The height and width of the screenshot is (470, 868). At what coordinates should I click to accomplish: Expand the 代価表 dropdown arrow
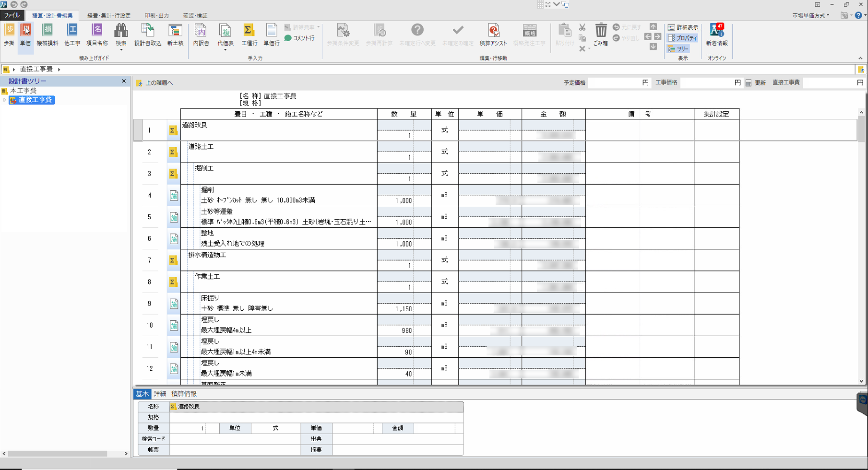coord(225,50)
